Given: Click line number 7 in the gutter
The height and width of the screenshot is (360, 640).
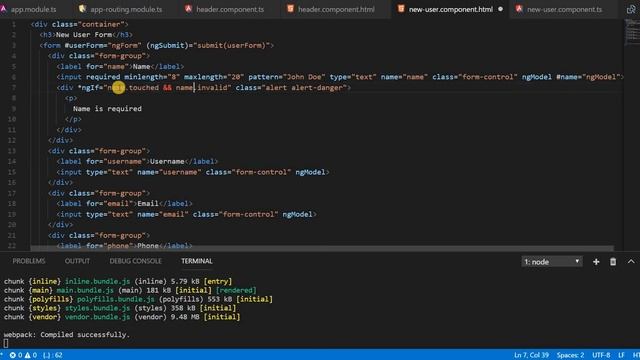Looking at the screenshot, I should [x=14, y=87].
